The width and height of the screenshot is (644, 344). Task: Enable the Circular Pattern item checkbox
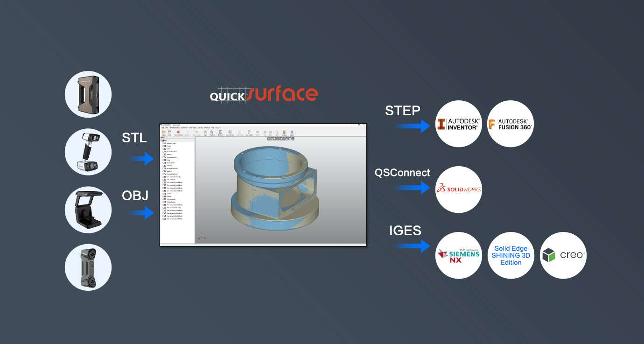click(162, 202)
